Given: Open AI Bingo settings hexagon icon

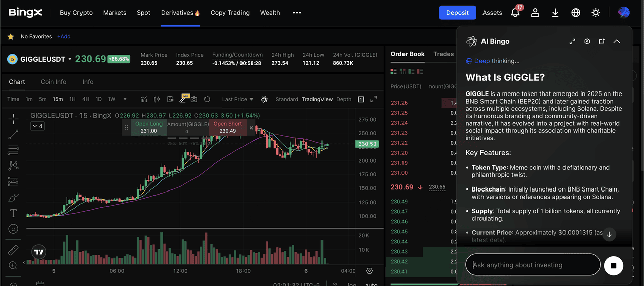Looking at the screenshot, I should click(587, 41).
